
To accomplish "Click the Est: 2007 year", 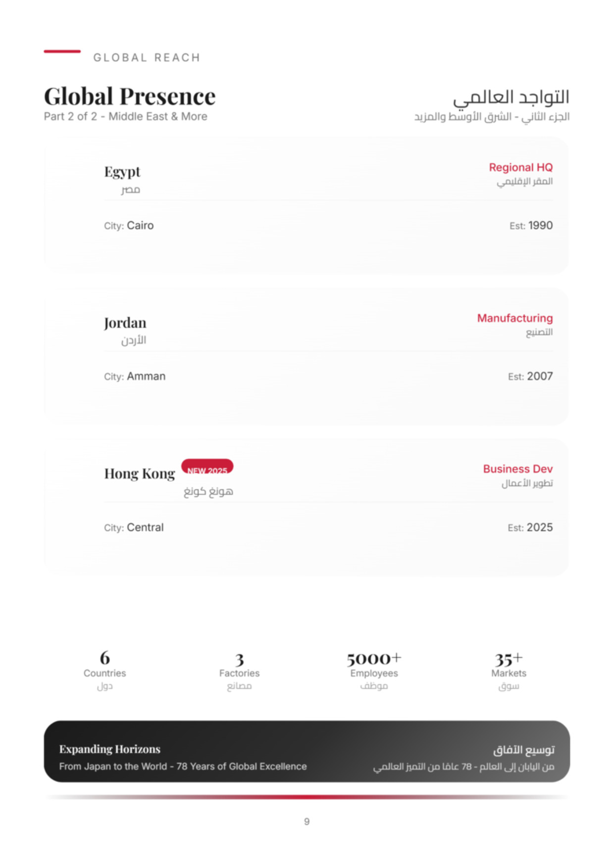I will tap(539, 377).
